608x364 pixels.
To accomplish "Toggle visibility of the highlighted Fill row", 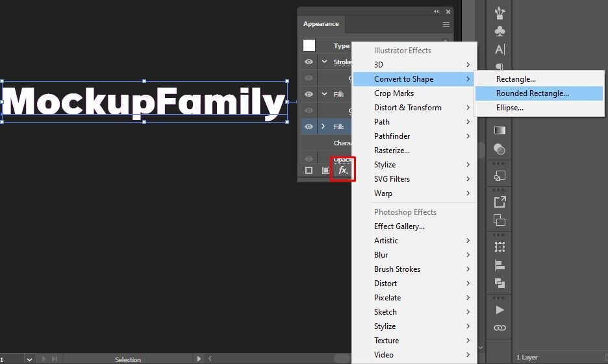I will tap(309, 127).
